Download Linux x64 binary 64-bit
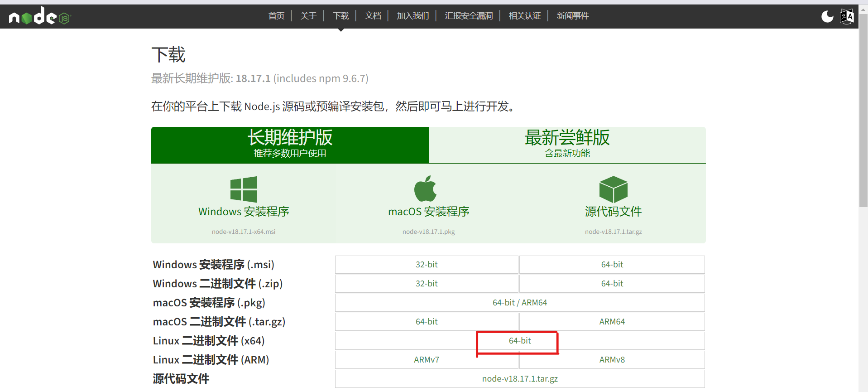This screenshot has width=868, height=392. (520, 341)
